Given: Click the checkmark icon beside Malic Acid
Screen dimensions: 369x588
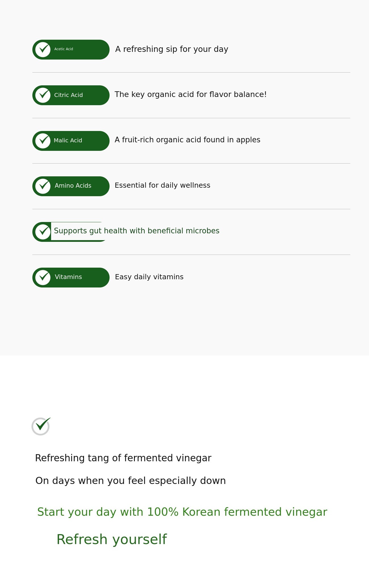Looking at the screenshot, I should pyautogui.click(x=43, y=141).
